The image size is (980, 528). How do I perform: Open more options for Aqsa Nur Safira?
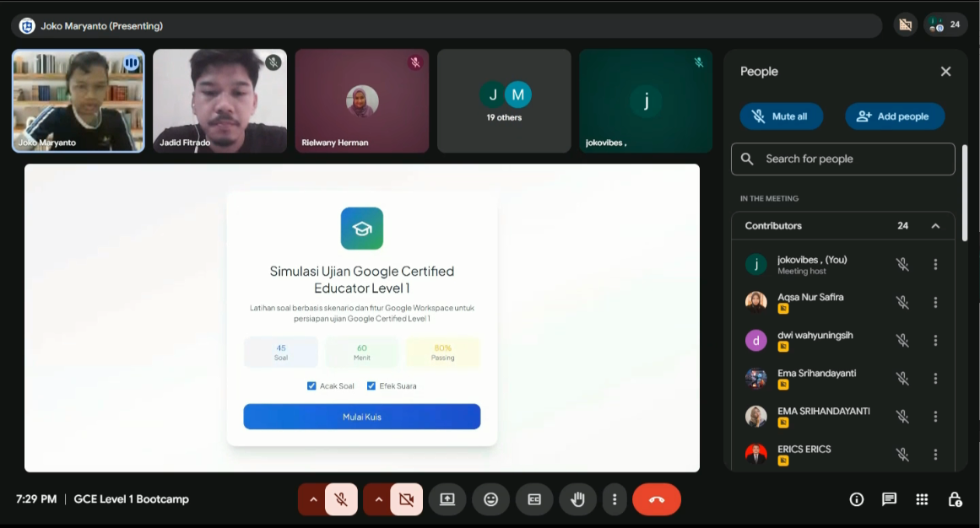tap(935, 303)
